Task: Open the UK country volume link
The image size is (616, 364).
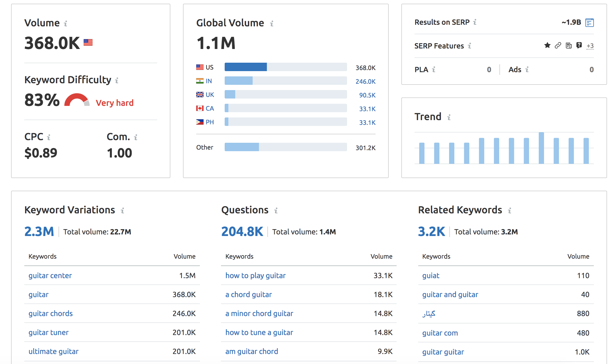Action: tap(210, 95)
